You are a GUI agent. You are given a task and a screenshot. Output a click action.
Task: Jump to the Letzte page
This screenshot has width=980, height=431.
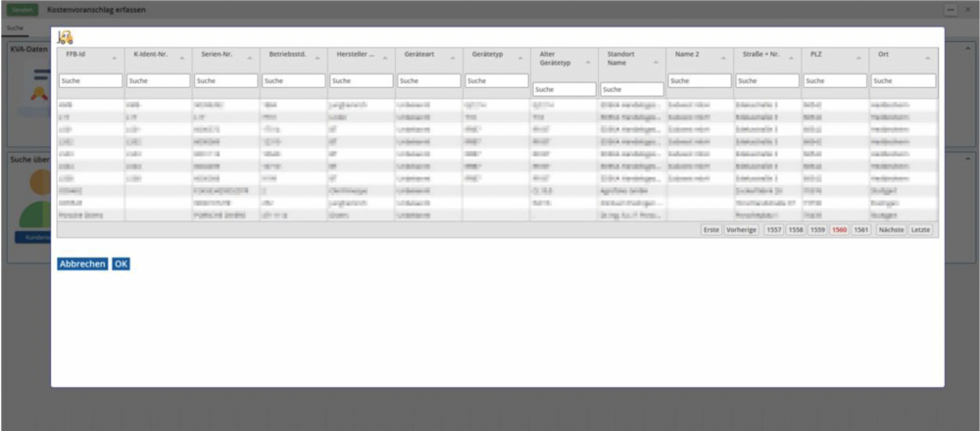920,230
